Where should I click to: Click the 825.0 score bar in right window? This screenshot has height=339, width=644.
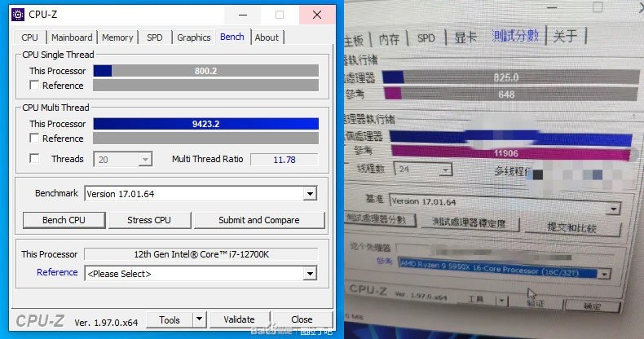point(510,77)
